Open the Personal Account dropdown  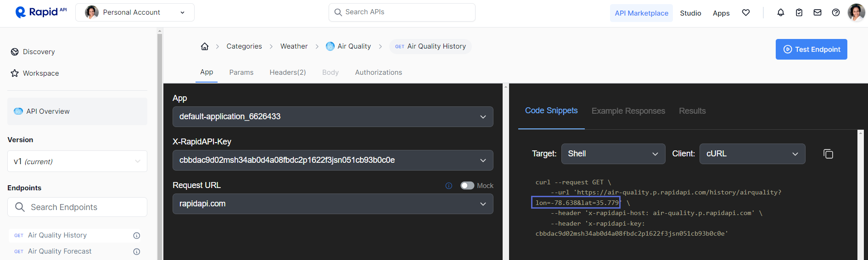point(135,12)
